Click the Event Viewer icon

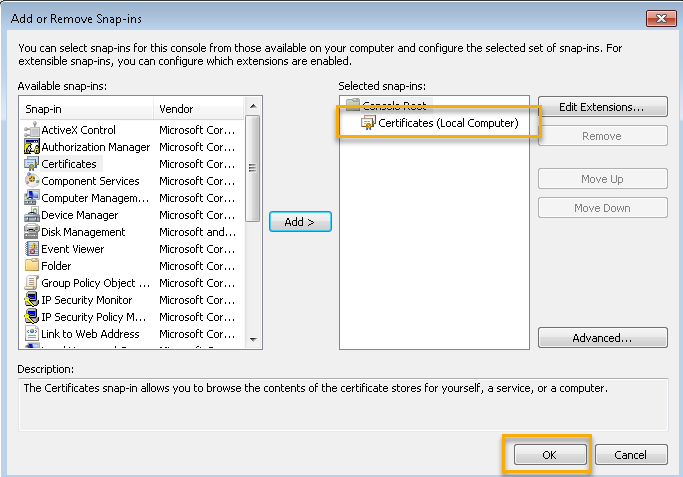[x=31, y=249]
